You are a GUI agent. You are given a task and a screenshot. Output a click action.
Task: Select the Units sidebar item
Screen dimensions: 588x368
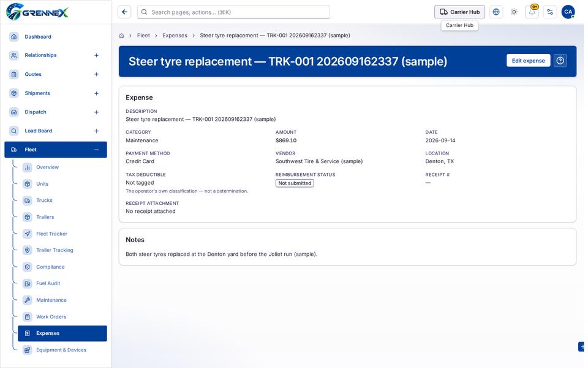(x=62, y=184)
